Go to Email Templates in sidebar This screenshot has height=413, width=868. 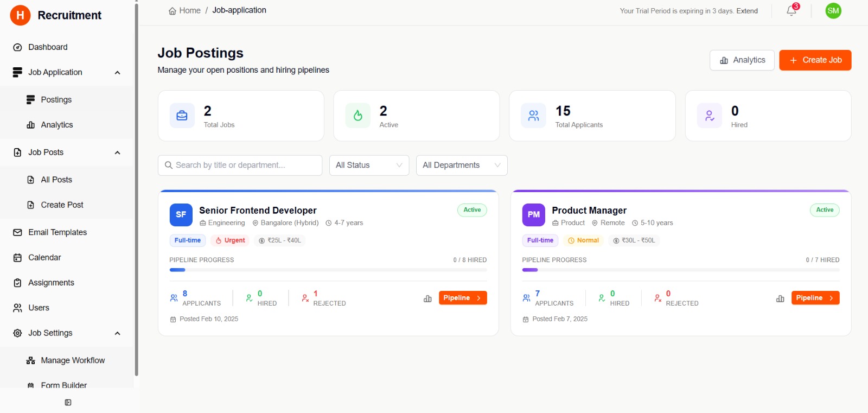[x=58, y=232]
